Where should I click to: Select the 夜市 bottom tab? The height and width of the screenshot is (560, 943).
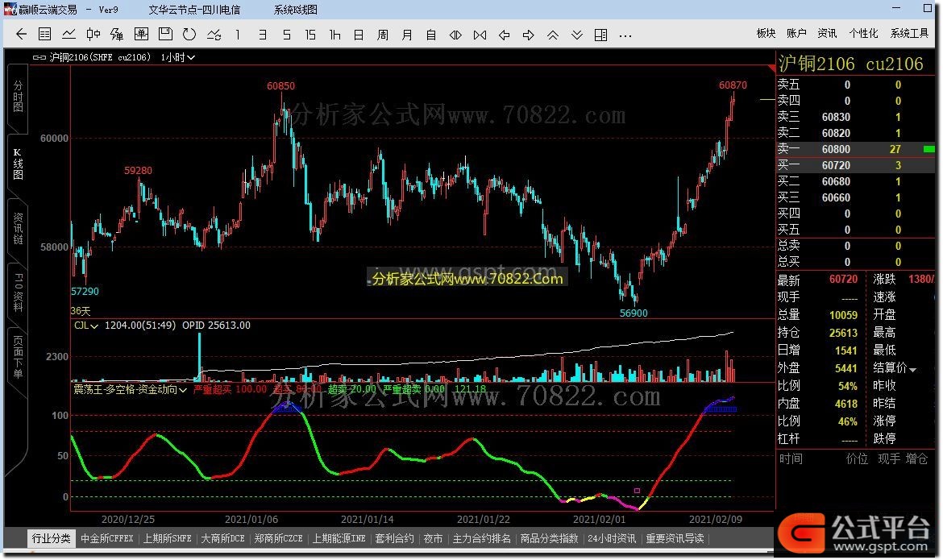click(433, 538)
